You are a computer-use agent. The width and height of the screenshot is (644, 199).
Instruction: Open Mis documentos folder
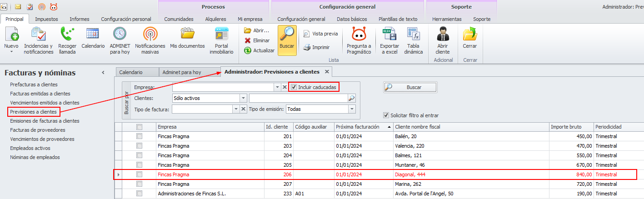[188, 38]
